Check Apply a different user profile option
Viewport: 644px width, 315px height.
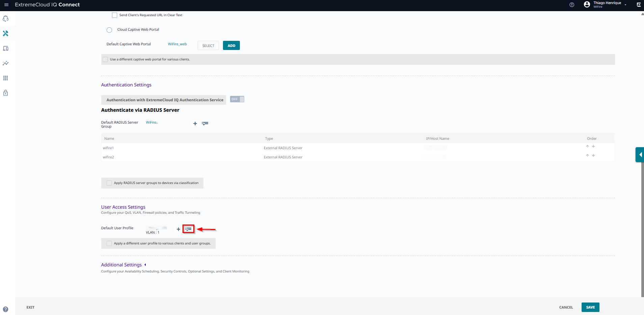pos(109,243)
